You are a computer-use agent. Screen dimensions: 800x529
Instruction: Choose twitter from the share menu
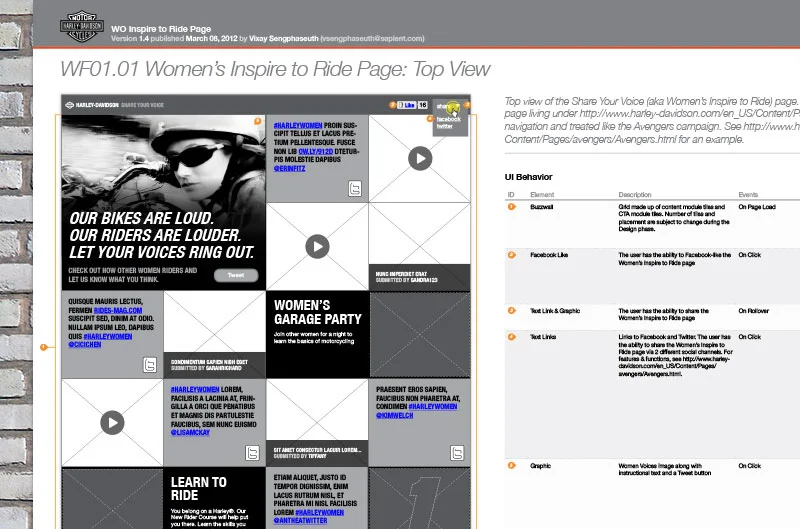click(444, 126)
